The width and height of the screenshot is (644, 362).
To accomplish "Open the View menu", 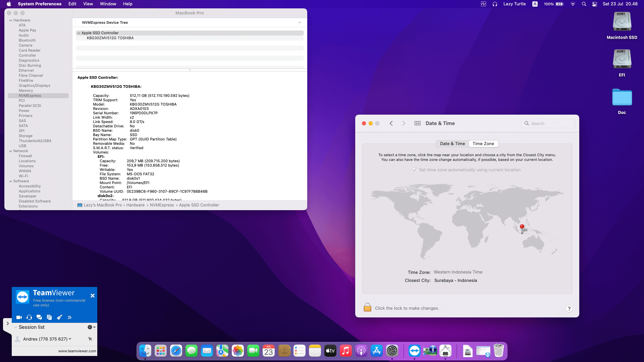I will tap(88, 4).
